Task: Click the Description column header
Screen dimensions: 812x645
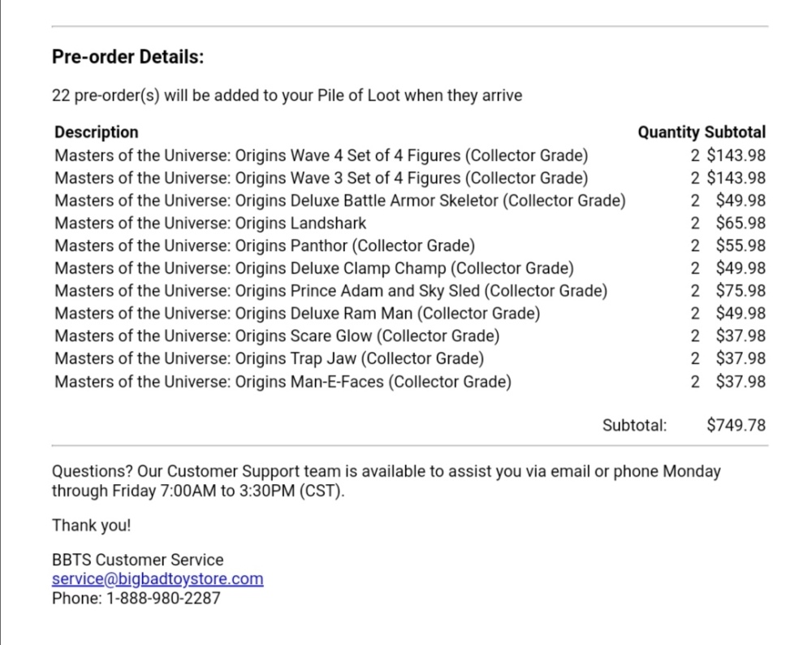Action: 97,132
